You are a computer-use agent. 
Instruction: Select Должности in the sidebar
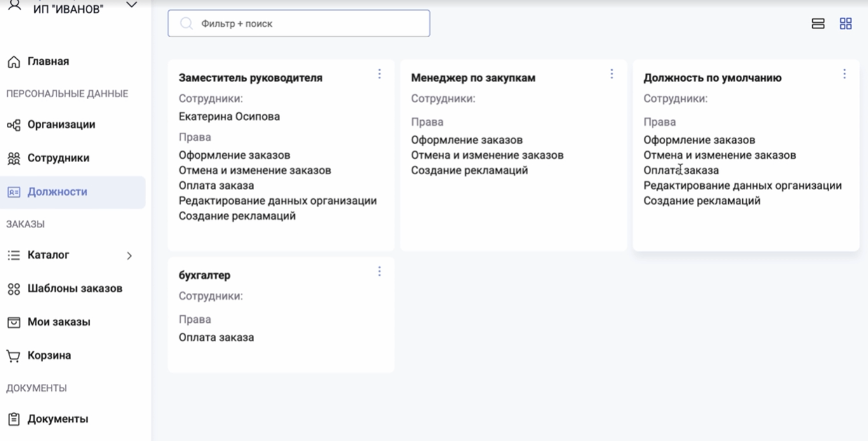click(57, 192)
